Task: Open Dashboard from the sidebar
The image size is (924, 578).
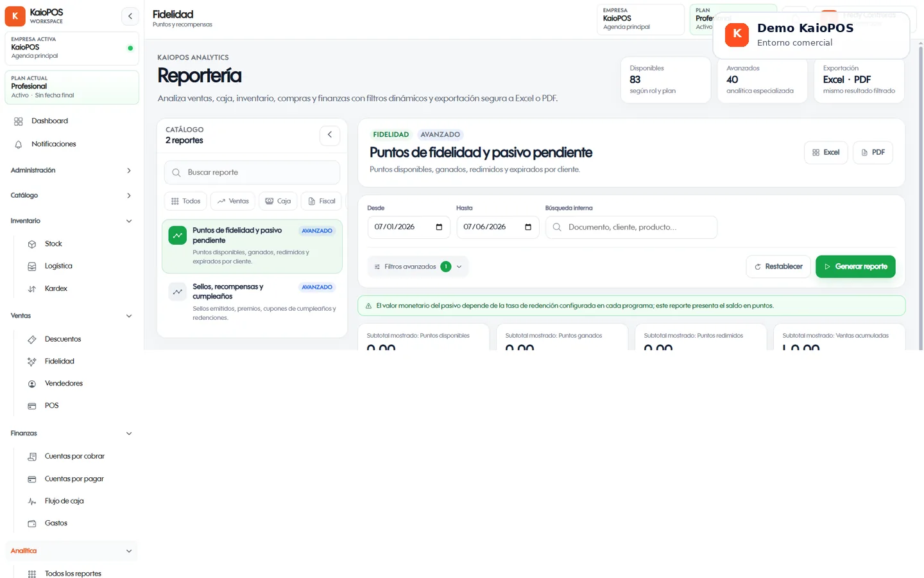Action: tap(71, 121)
